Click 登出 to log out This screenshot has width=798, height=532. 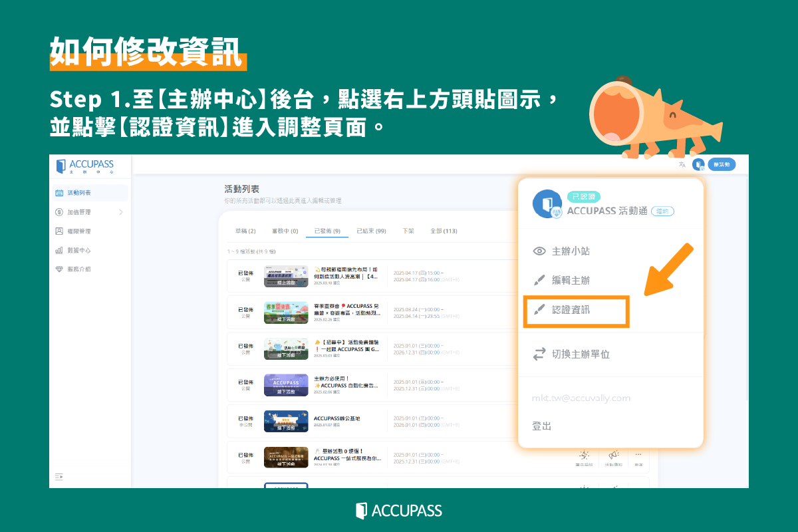point(542,426)
